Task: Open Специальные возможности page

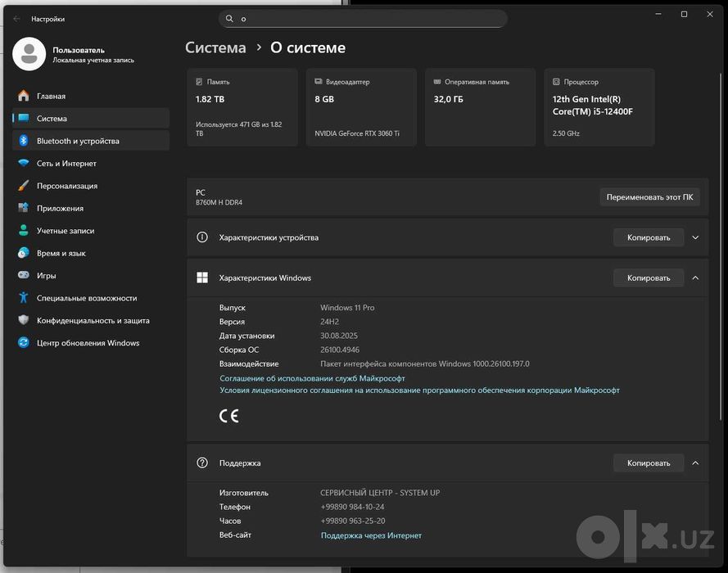Action: pos(91,298)
